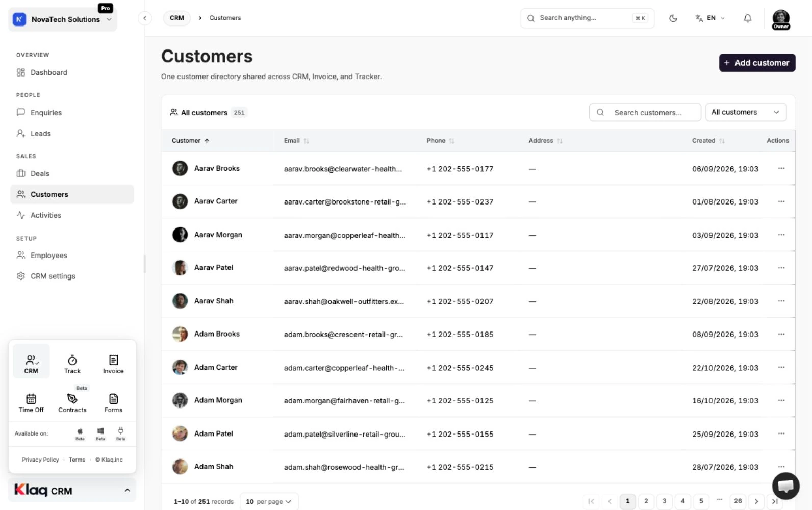Collapse the sidebar with the chevron button
Image resolution: width=812 pixels, height=510 pixels.
[x=145, y=18]
